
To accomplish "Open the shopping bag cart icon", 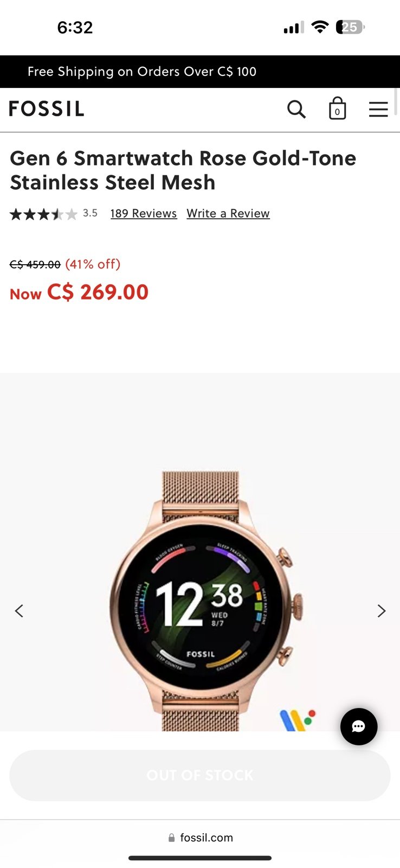I will click(337, 108).
